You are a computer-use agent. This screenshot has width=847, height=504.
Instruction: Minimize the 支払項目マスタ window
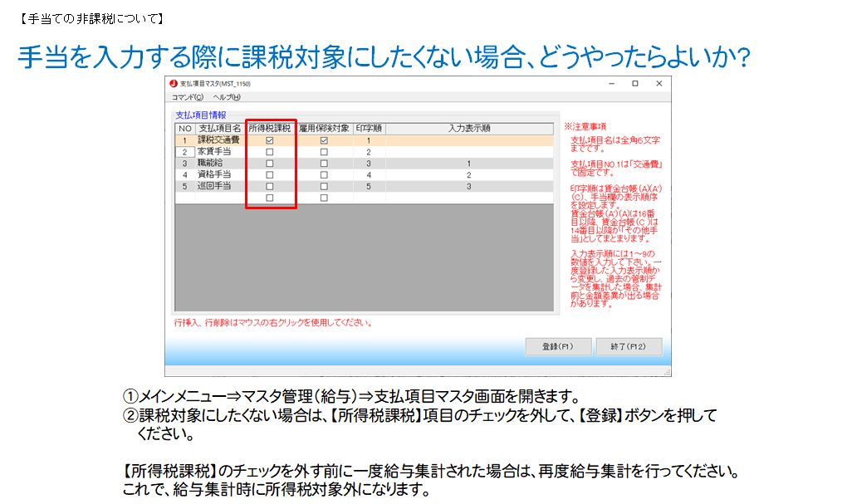click(610, 84)
